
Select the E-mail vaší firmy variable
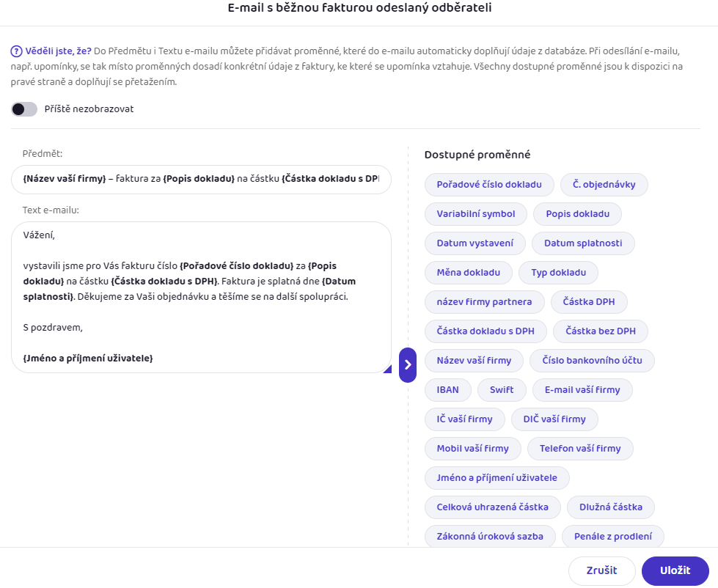pyautogui.click(x=582, y=390)
